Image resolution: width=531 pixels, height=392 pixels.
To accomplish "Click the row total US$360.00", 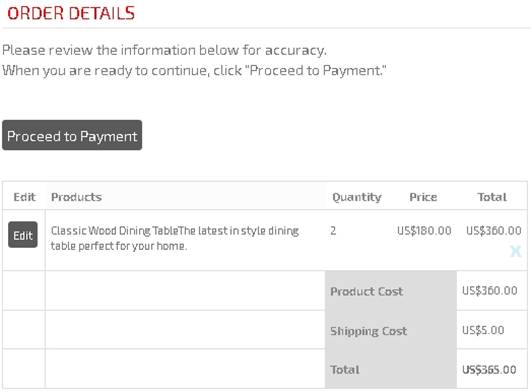I will point(493,231).
